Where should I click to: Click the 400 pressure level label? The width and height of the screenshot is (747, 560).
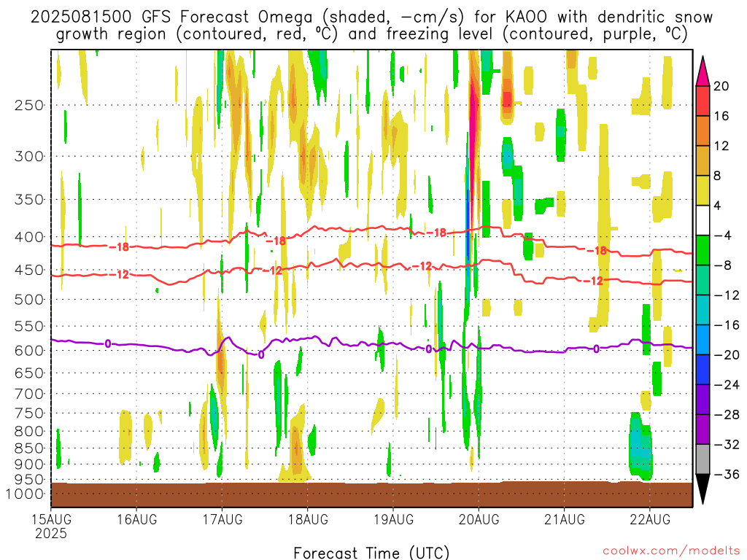[29, 237]
